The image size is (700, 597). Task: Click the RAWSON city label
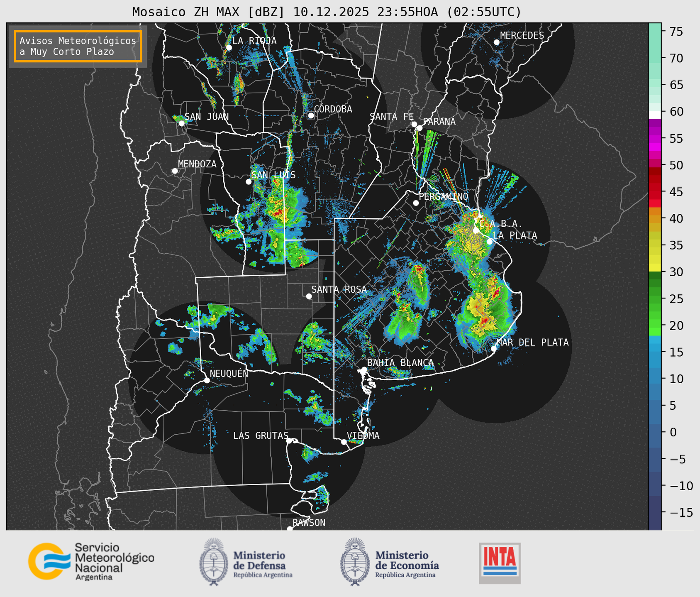(x=309, y=523)
